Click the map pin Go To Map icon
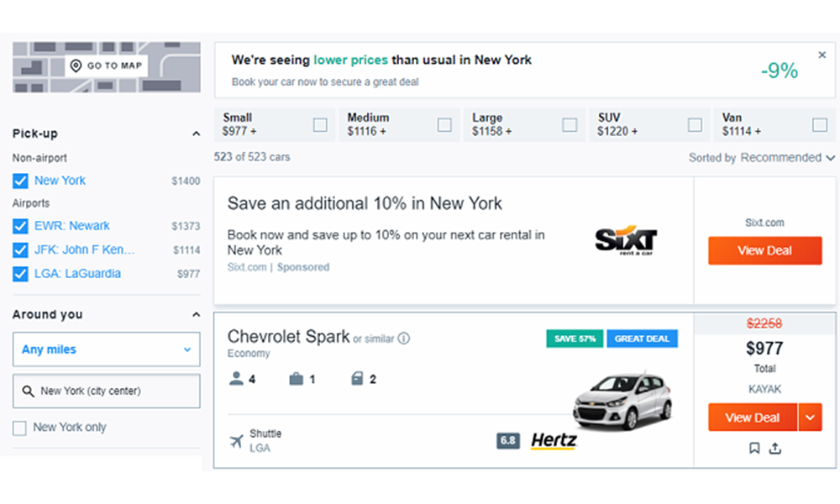The width and height of the screenshot is (840, 504). pyautogui.click(x=76, y=66)
